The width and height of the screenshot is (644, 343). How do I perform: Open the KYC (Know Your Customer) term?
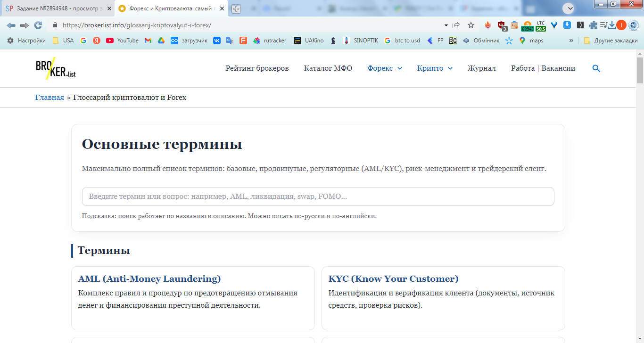click(x=394, y=278)
